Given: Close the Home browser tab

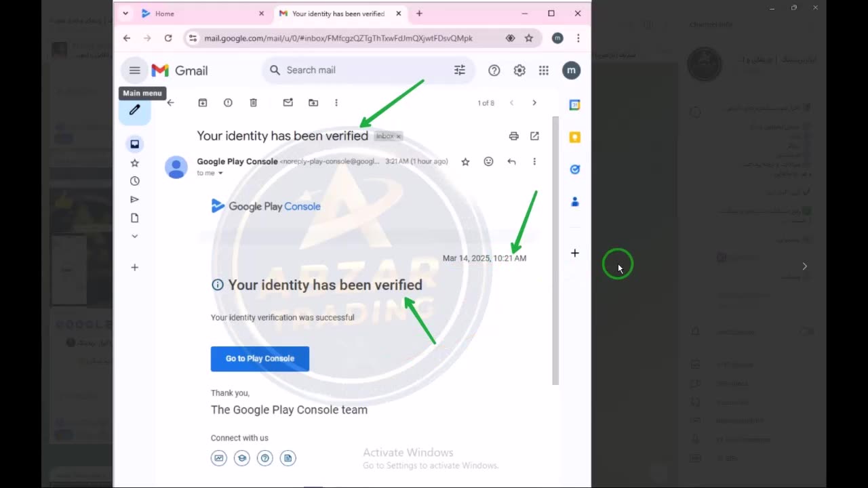Looking at the screenshot, I should point(262,14).
